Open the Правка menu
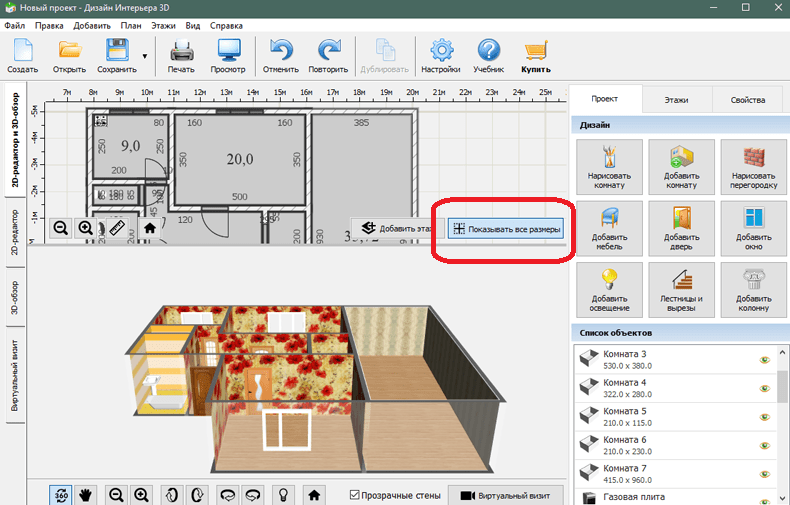Image resolution: width=790 pixels, height=505 pixels. coord(49,26)
